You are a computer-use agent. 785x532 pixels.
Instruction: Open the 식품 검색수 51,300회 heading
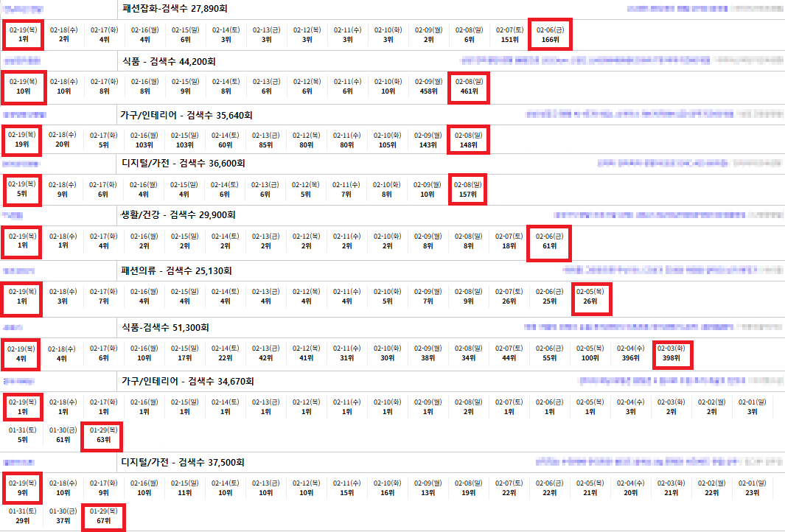click(168, 327)
